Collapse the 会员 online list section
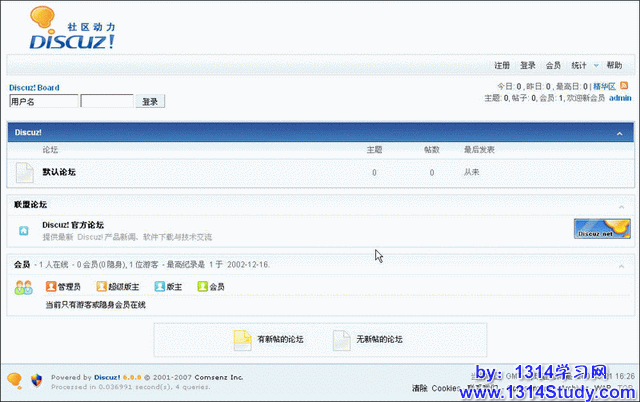This screenshot has width=640, height=402. 620,265
